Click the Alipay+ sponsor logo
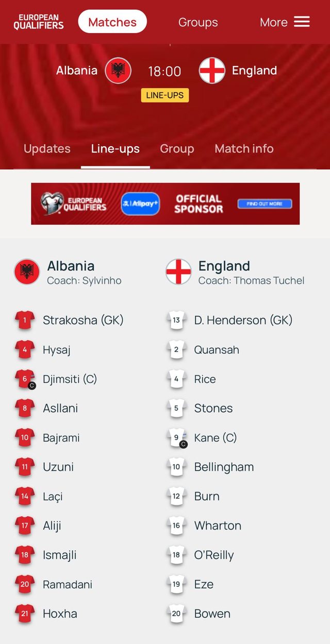 [x=140, y=204]
